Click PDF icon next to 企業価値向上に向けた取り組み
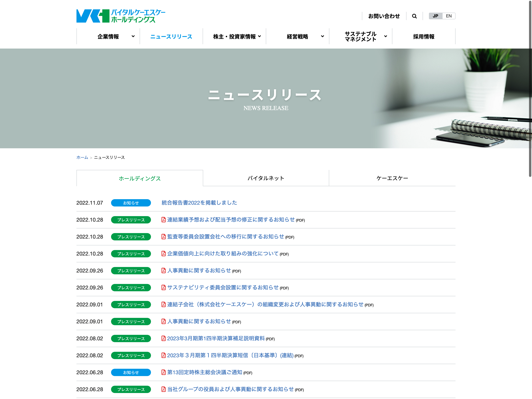 point(164,254)
